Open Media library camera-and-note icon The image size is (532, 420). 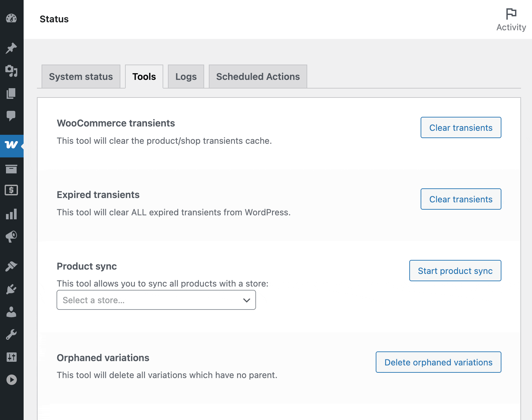(12, 71)
